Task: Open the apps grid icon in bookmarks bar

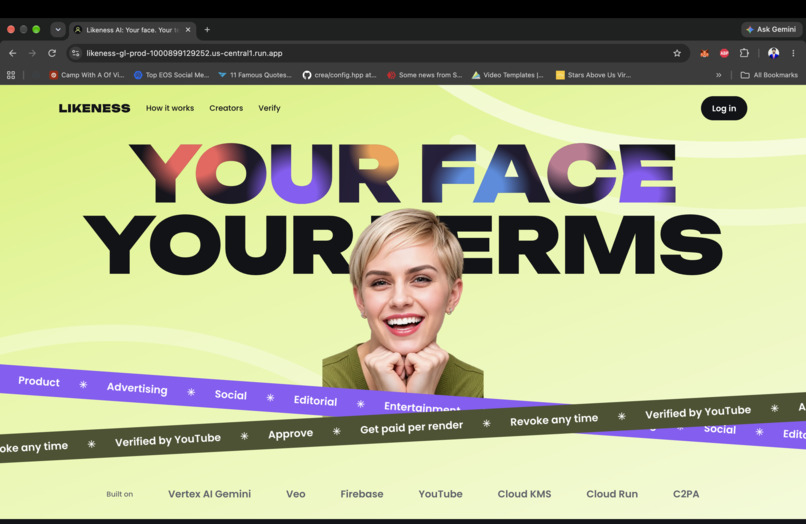Action: pyautogui.click(x=11, y=75)
